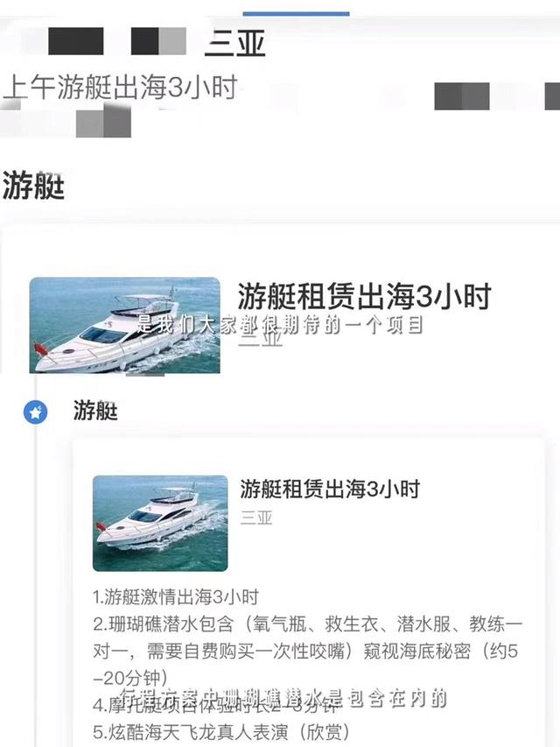Viewport: 560px width, 747px height.
Task: Click the bold 游艇 section heading
Action: coord(33,186)
